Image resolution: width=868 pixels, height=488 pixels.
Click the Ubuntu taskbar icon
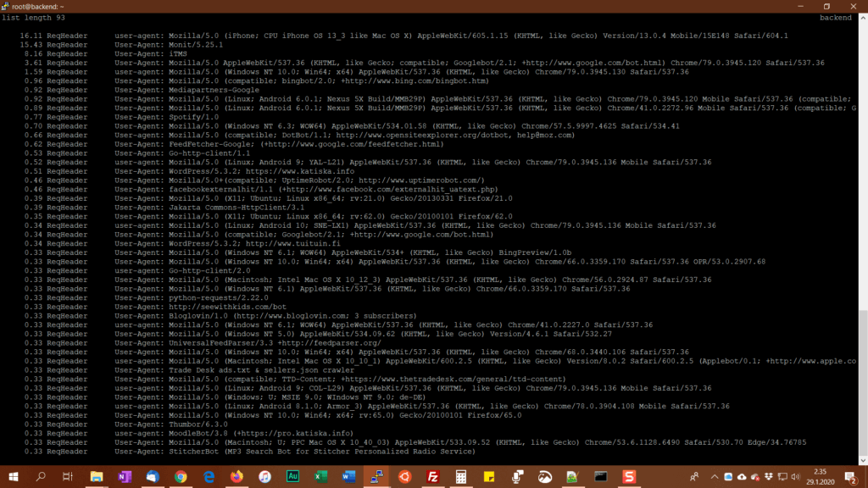click(x=404, y=477)
